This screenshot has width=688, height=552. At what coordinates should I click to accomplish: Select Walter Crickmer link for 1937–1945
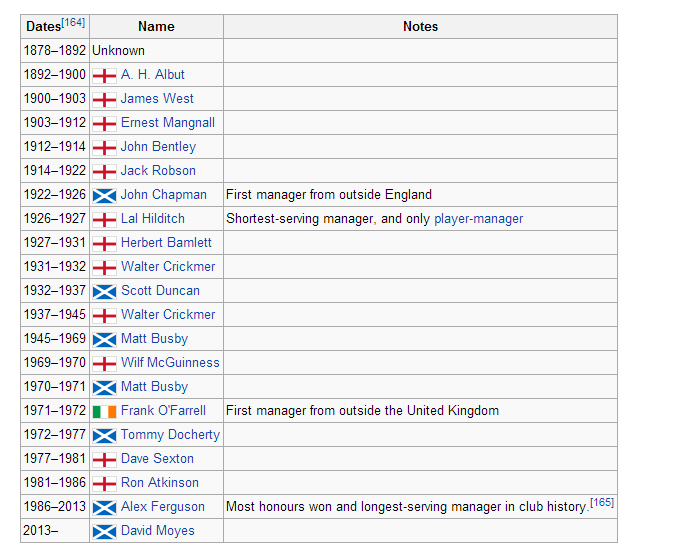(167, 315)
